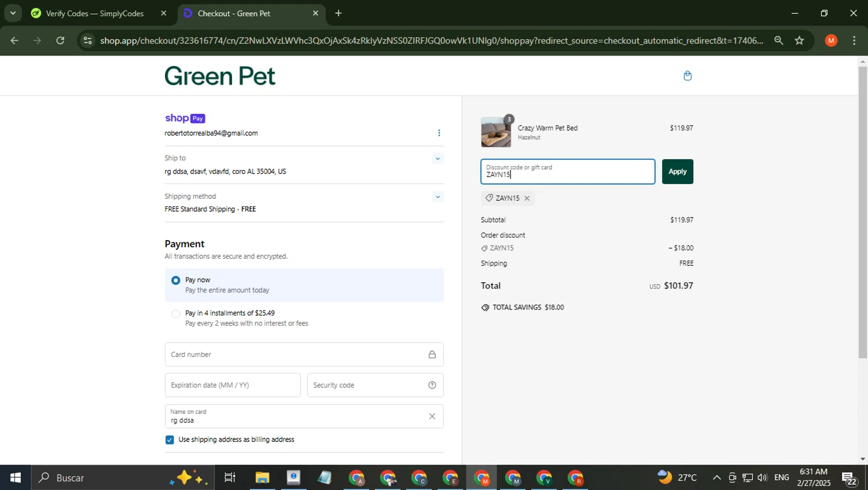Bookmark this page with the star icon
The image size is (868, 490).
[799, 40]
